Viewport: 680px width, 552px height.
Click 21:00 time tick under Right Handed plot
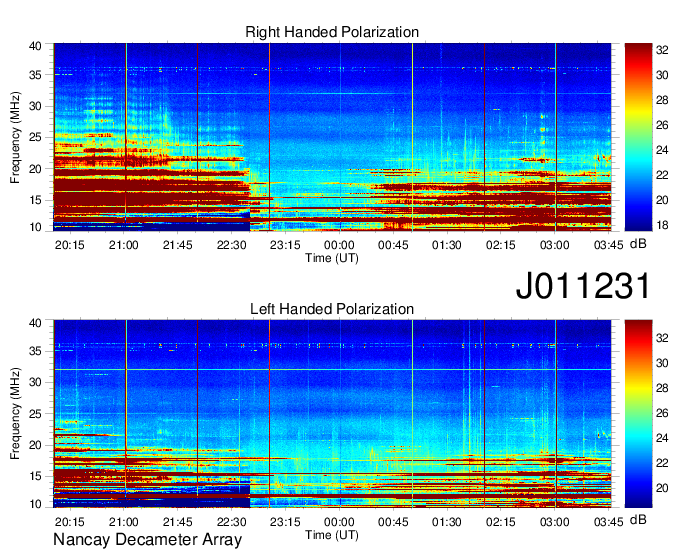124,245
